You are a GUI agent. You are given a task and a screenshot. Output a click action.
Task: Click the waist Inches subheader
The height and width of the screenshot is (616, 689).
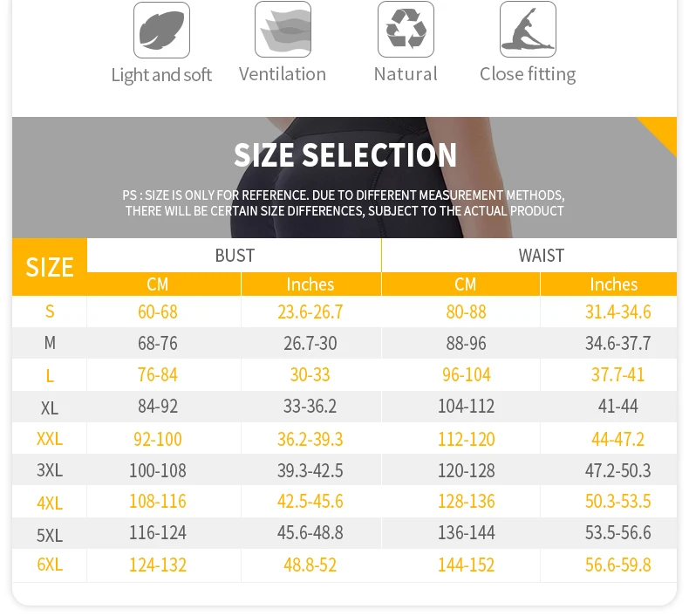point(613,284)
